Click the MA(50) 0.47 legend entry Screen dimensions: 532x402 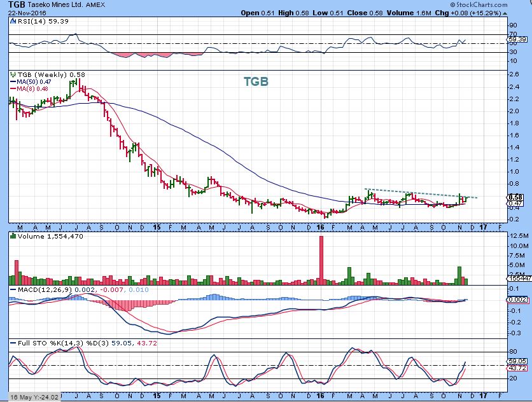click(x=31, y=81)
